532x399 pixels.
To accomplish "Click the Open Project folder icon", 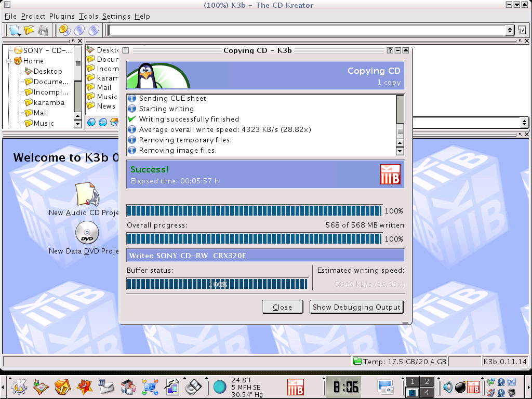I will click(29, 30).
